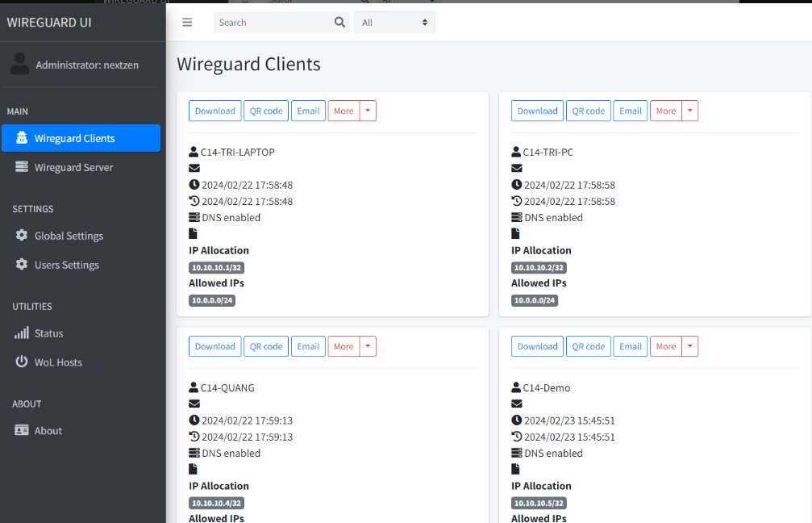Click More button for C14-TRI-LAPTOP
The height and width of the screenshot is (523, 812).
(344, 111)
